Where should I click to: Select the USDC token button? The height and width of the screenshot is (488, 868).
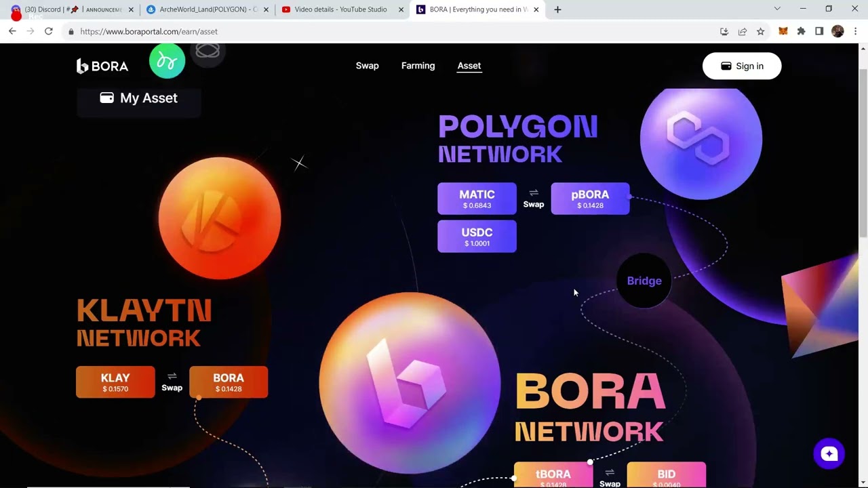coord(477,237)
